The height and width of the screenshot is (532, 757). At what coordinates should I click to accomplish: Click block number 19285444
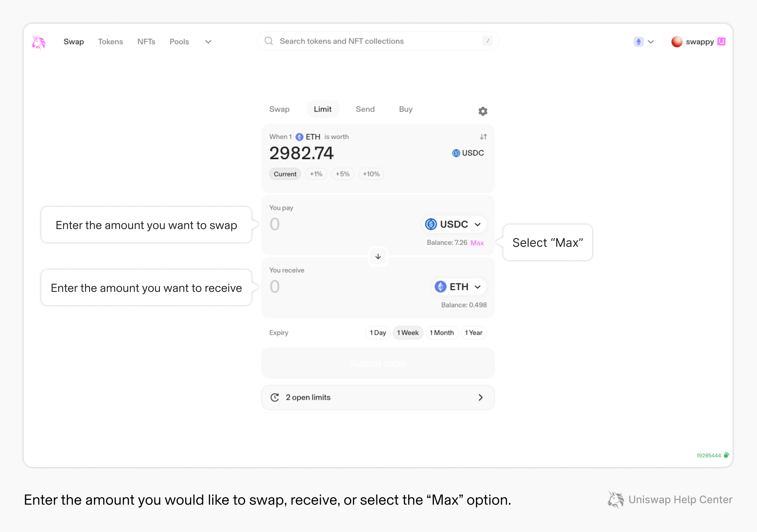click(709, 456)
